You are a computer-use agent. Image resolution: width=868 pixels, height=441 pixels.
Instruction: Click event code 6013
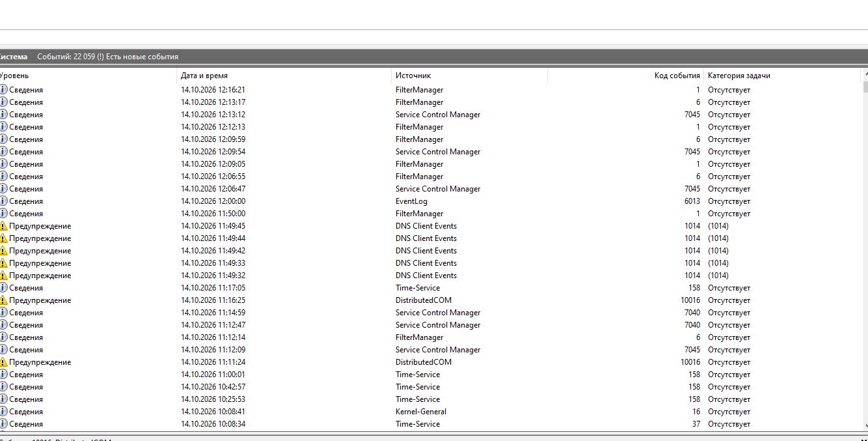[x=692, y=201]
